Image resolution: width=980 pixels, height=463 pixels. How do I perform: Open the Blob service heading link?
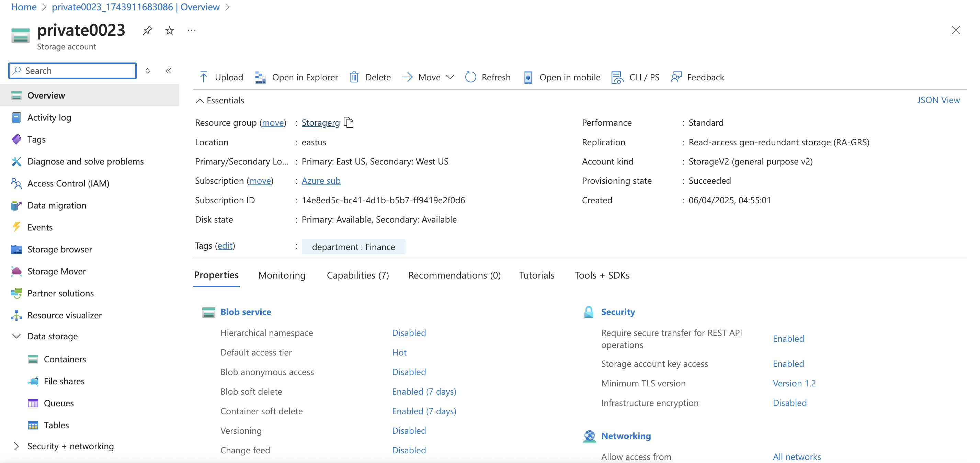(x=246, y=312)
